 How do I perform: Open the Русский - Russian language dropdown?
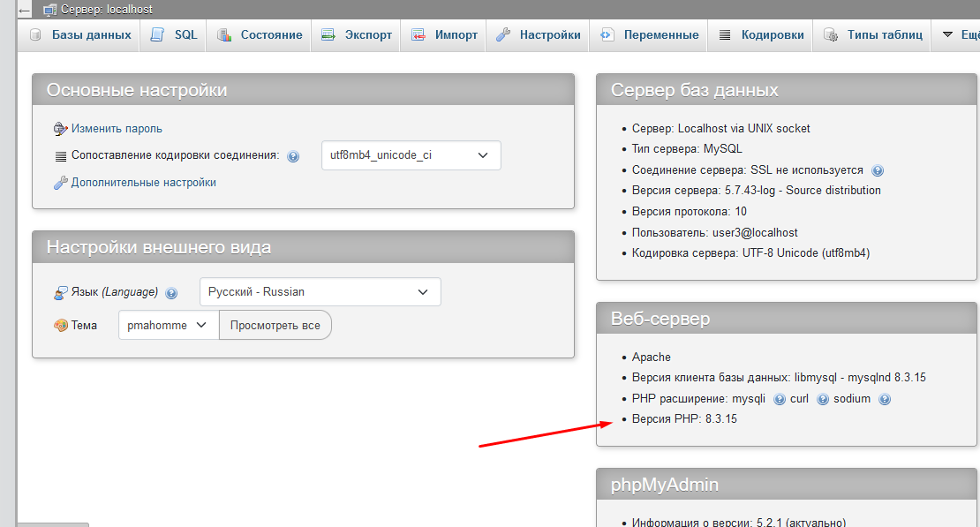click(x=320, y=292)
